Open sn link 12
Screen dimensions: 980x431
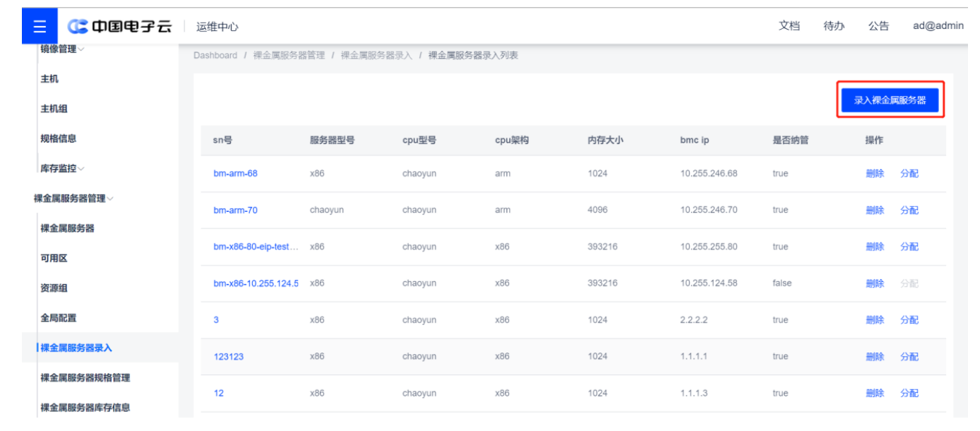click(218, 394)
